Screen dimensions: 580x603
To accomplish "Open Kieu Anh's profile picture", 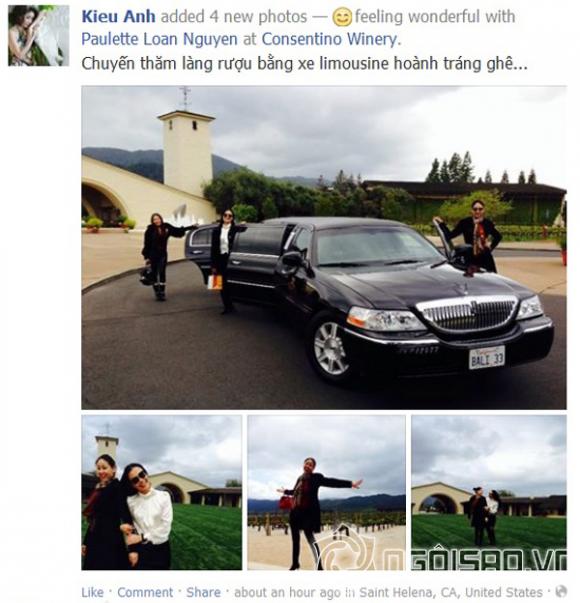I will click(38, 35).
